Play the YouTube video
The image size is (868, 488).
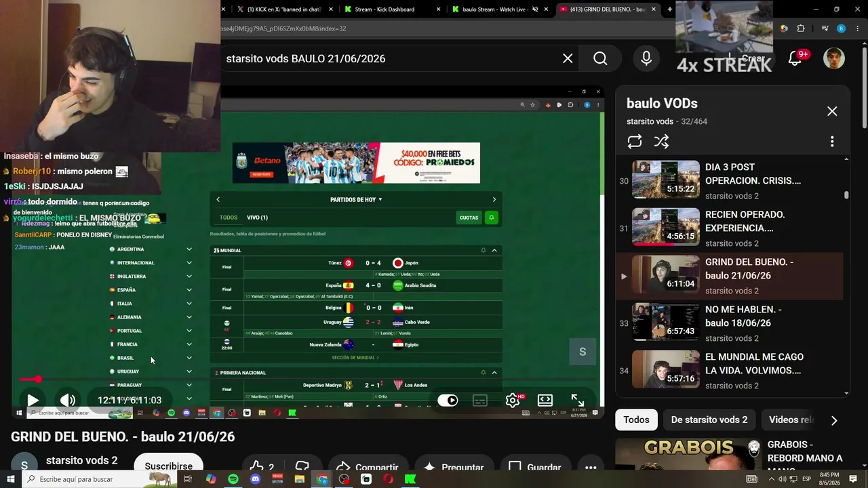click(x=32, y=400)
